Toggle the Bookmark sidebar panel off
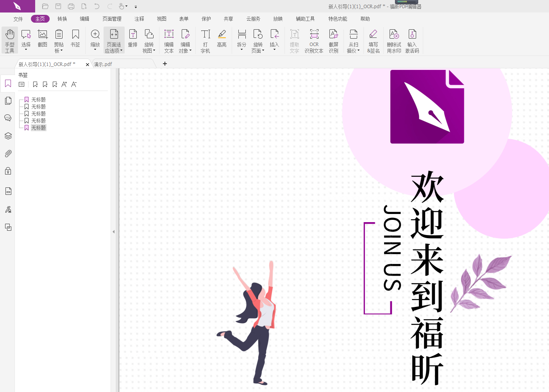Image resolution: width=549 pixels, height=392 pixels. pyautogui.click(x=8, y=84)
